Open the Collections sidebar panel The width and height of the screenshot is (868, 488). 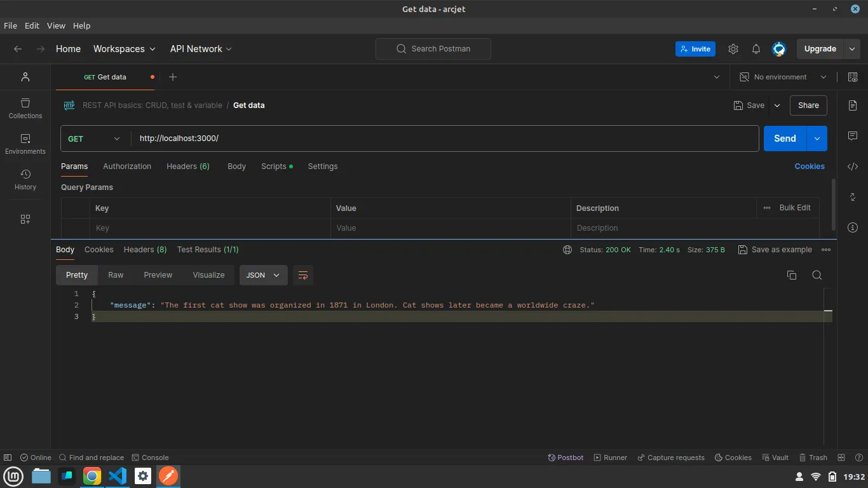tap(25, 108)
